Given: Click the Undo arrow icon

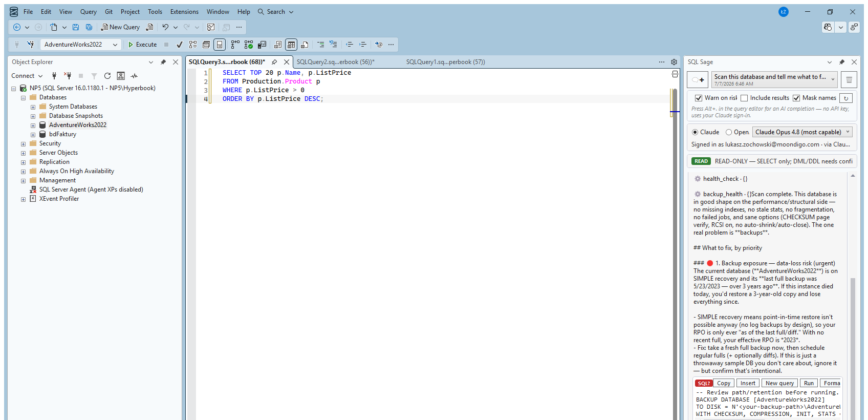Looking at the screenshot, I should pyautogui.click(x=165, y=27).
